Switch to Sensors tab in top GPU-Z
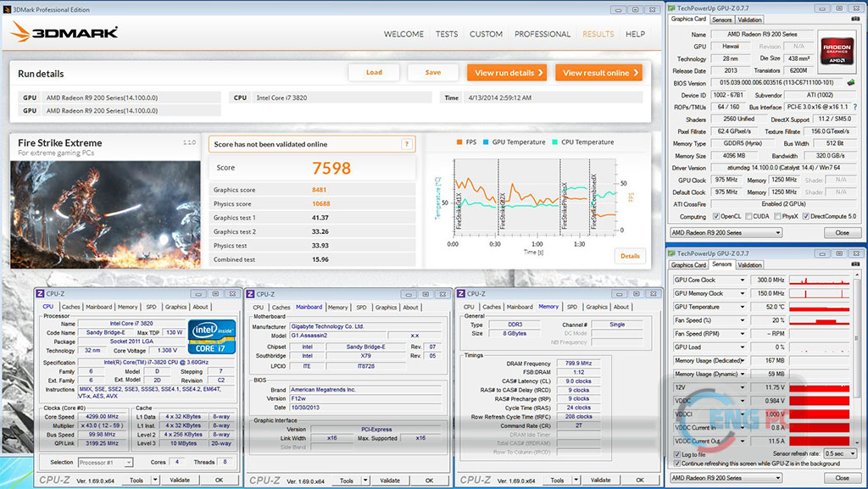The height and width of the screenshot is (489, 868). [722, 19]
